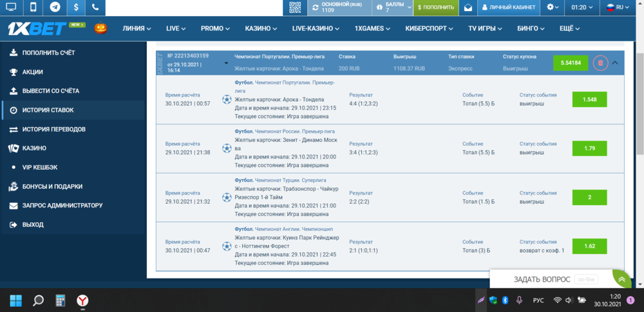Image resolution: width=644 pixels, height=312 pixels.
Task: Select ВЫВЕСТИ СО СЧЁТА in sidebar
Action: (x=73, y=91)
